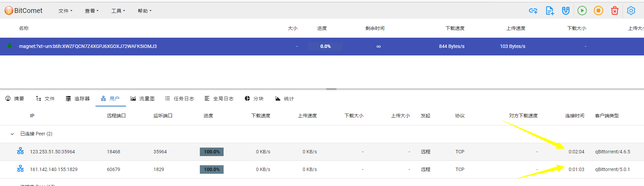Image resolution: width=644 pixels, height=186 pixels.
Task: Click the BitComet logo icon
Action: pos(8,11)
